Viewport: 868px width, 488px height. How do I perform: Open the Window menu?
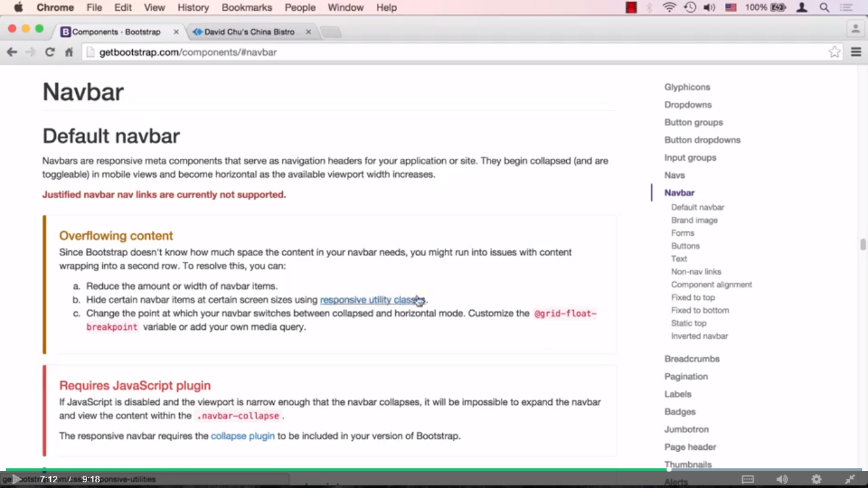coord(346,8)
